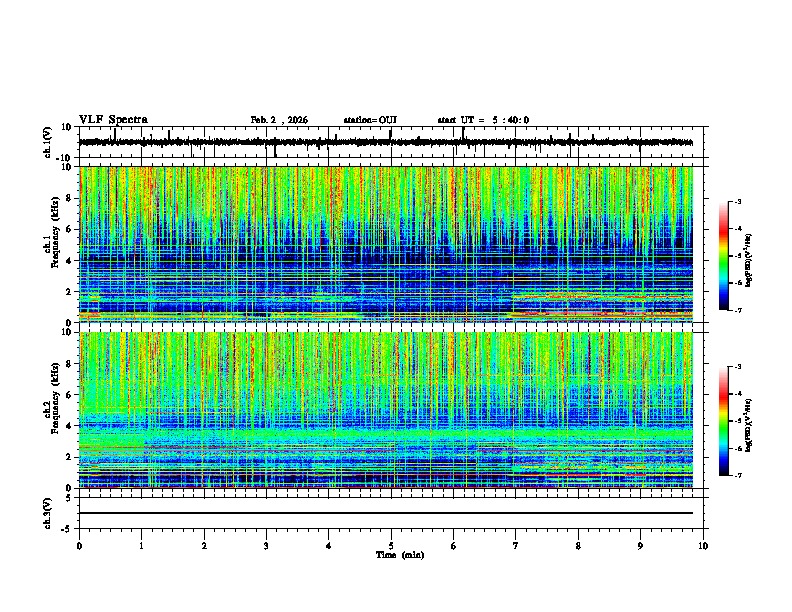Screen dimensions: 792x612
Task: Click the "-7" label on ch.2 color bar
Action: [x=736, y=475]
